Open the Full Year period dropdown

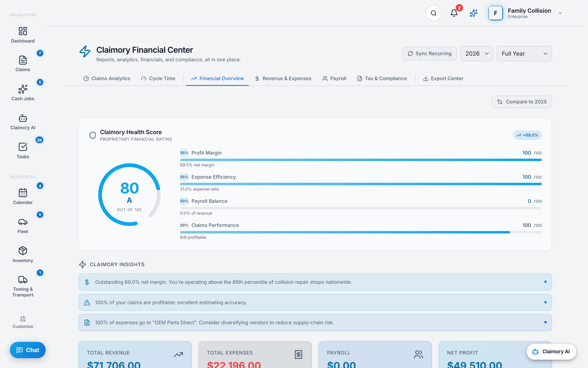(x=524, y=54)
